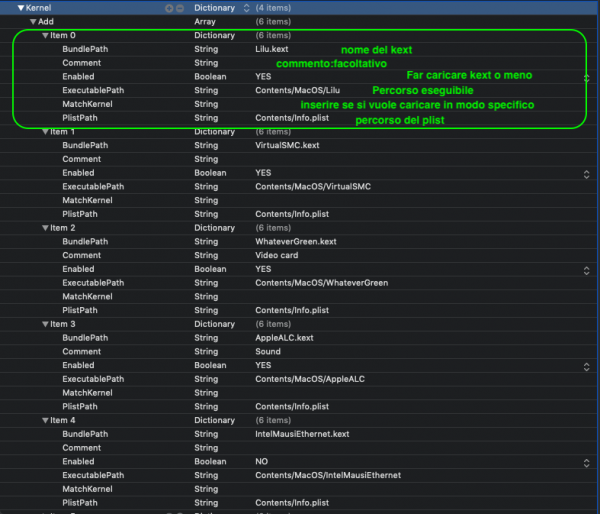The height and width of the screenshot is (514, 600).
Task: Toggle Enabled value stepper for AppleALC
Action: 586,367
